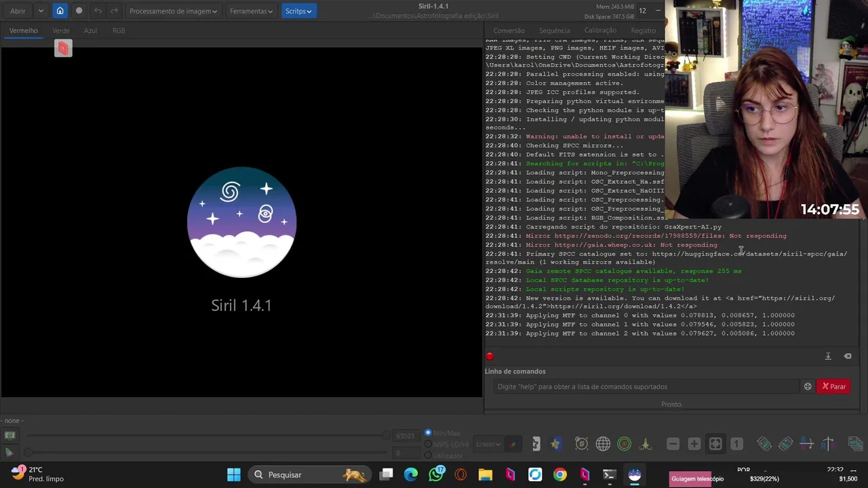The height and width of the screenshot is (488, 868).
Task: Click the green concentric target icon
Action: pyautogui.click(x=625, y=444)
